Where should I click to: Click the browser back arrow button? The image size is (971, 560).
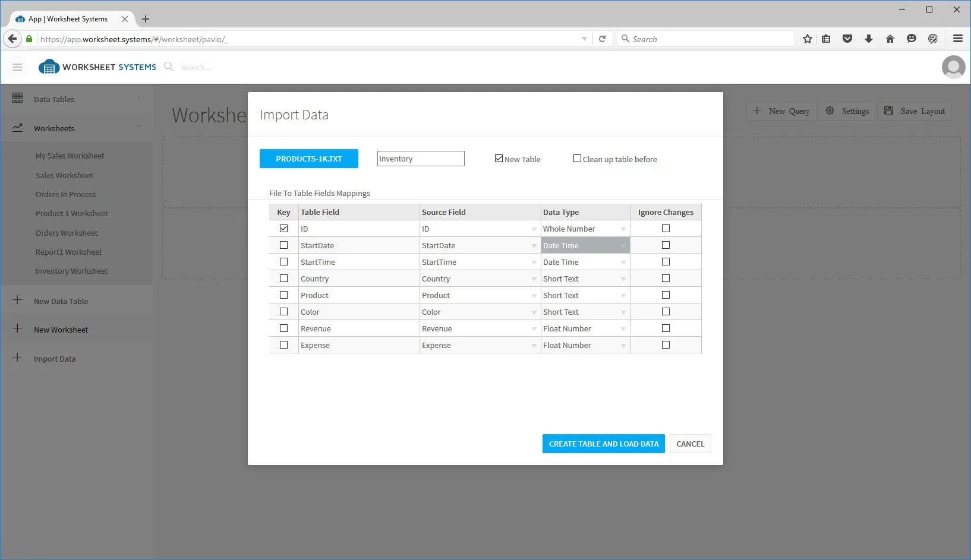(x=12, y=39)
